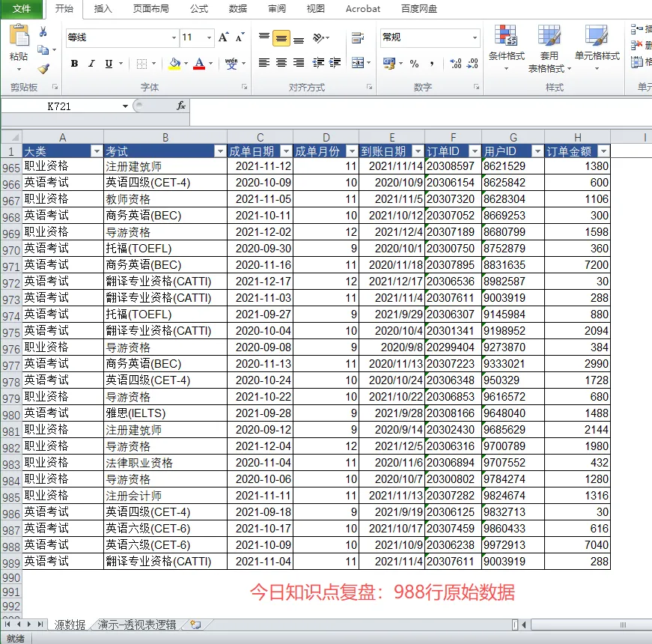
Task: Switch to the 数据 ribbon tab
Action: pyautogui.click(x=237, y=9)
